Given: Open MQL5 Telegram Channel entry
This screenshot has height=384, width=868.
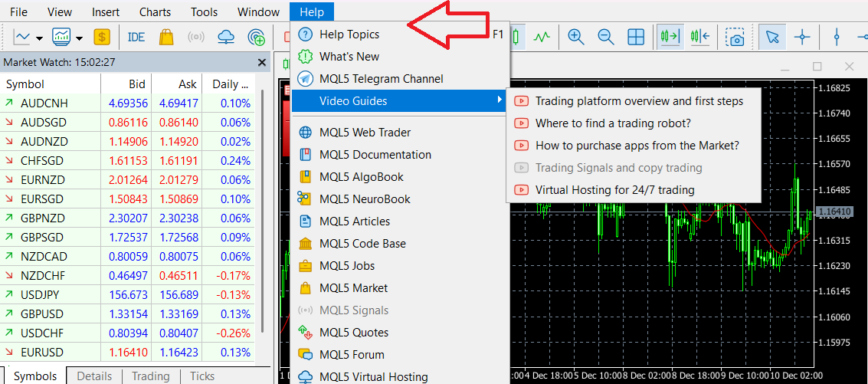Looking at the screenshot, I should [x=399, y=79].
